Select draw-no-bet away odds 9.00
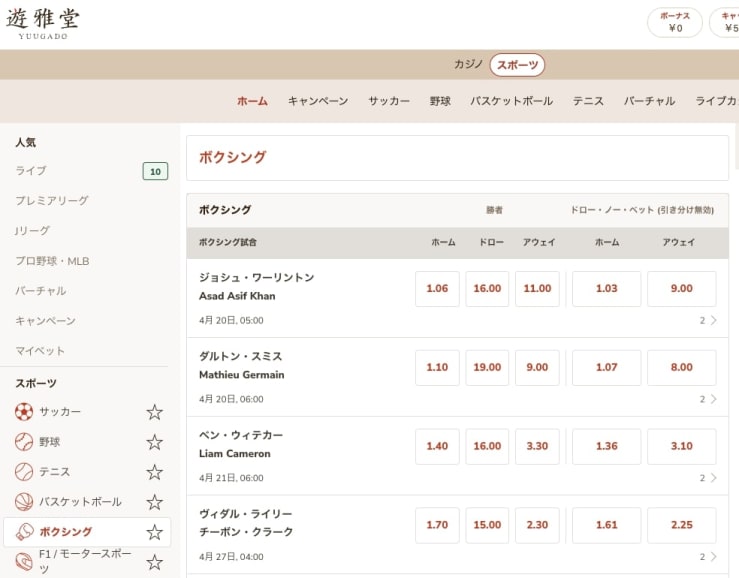 [x=682, y=289]
